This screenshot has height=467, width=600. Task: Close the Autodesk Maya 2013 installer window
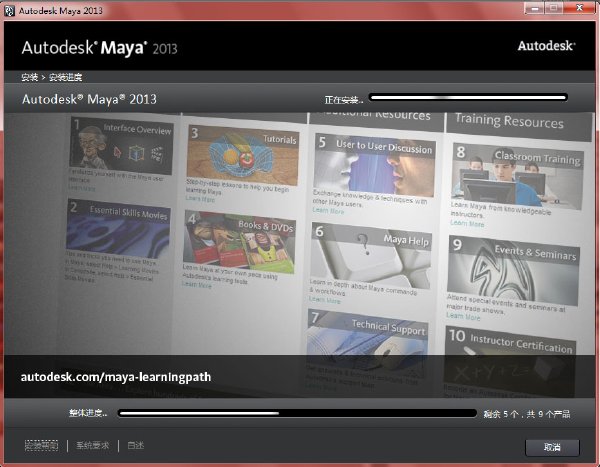[580, 8]
